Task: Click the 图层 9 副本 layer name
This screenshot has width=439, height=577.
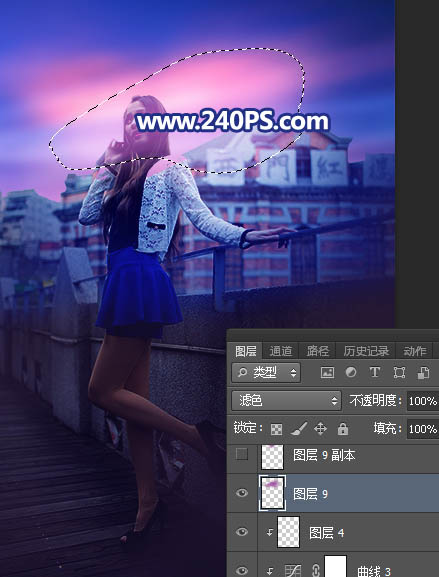Action: click(324, 456)
